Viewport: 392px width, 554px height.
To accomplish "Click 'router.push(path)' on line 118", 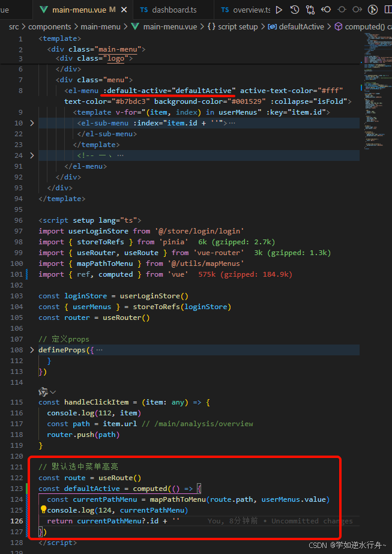I will tap(83, 435).
